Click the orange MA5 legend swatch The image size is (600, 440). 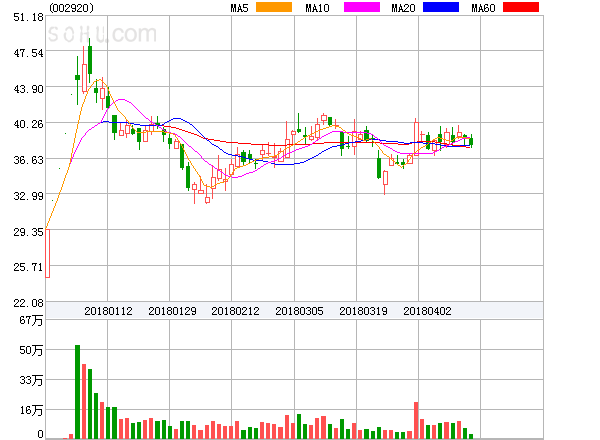274,7
